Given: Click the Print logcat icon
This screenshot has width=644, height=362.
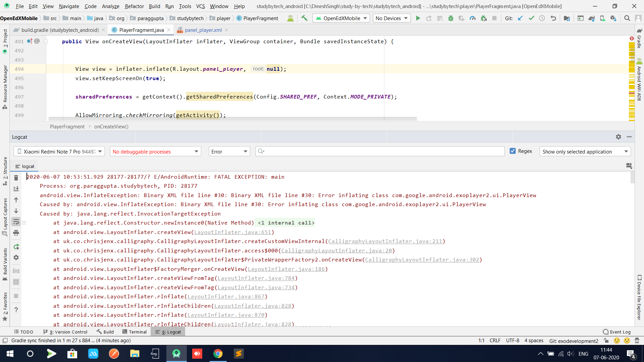Looking at the screenshot, I should click(x=16, y=233).
